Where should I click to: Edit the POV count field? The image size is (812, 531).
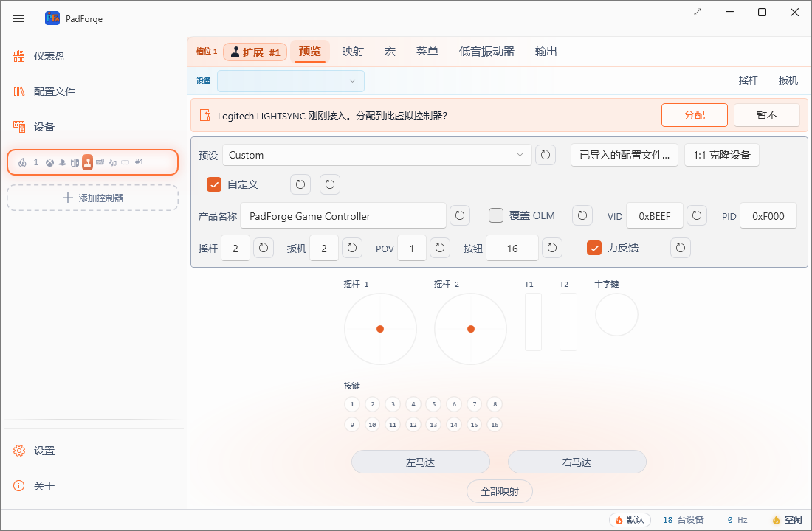click(x=412, y=249)
